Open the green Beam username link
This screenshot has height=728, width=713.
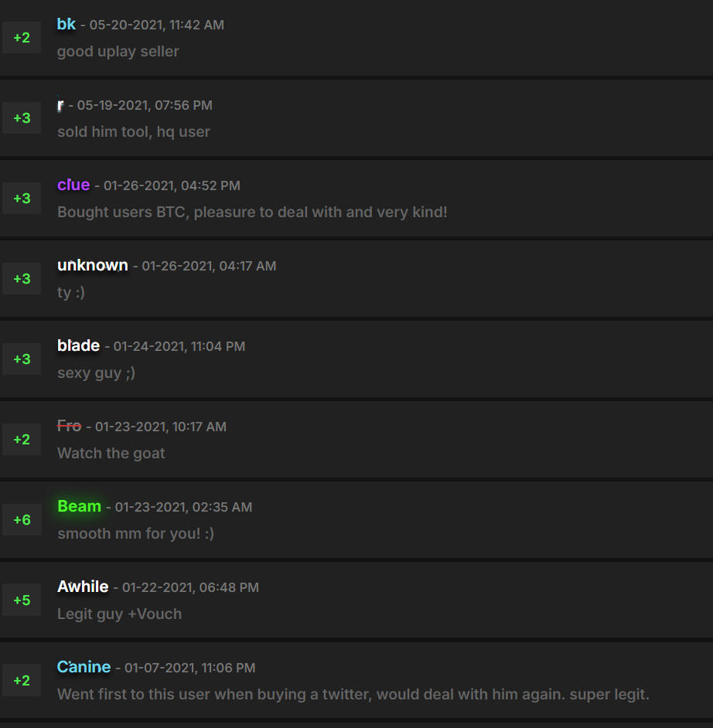click(x=79, y=506)
